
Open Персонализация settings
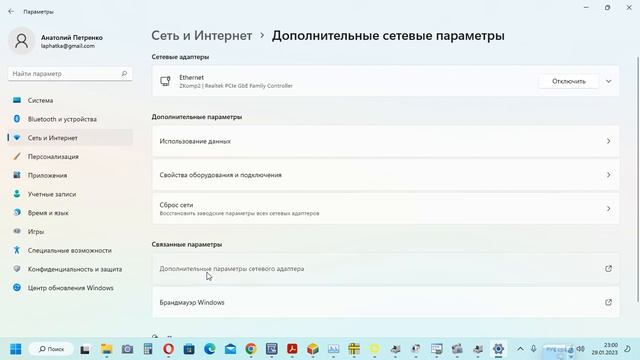pos(70,157)
